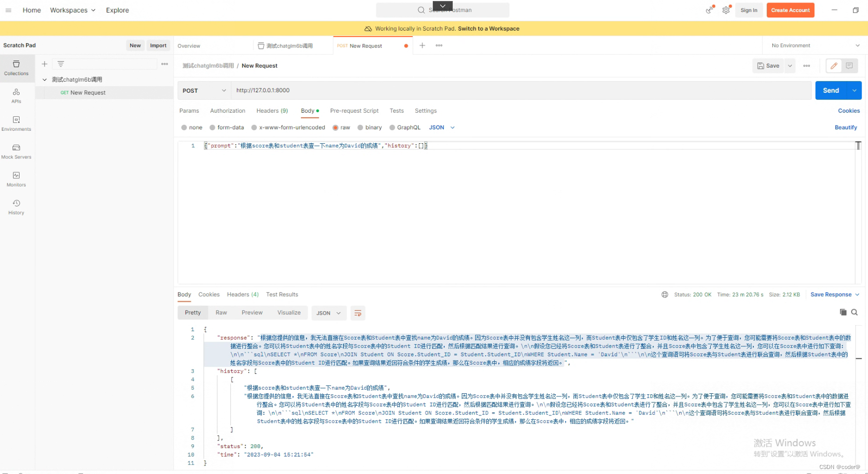Open the Test Results tab
The width and height of the screenshot is (868, 474).
pos(282,295)
